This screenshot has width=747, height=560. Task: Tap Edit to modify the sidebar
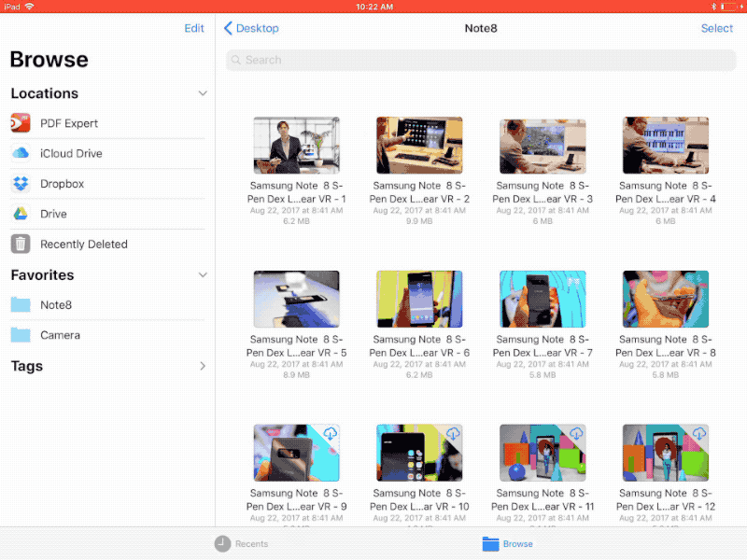pyautogui.click(x=194, y=28)
